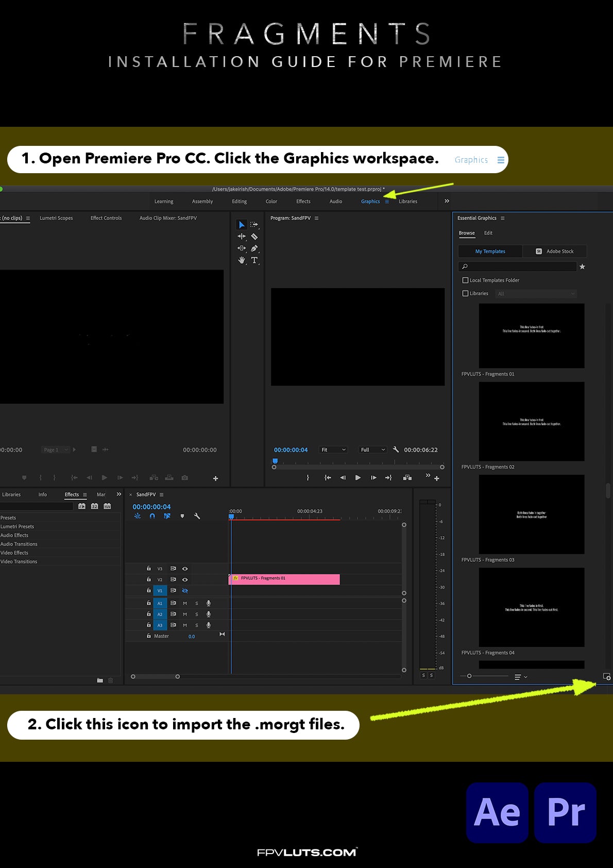Select the Selection tool arrow
This screenshot has height=868, width=613.
click(x=241, y=225)
